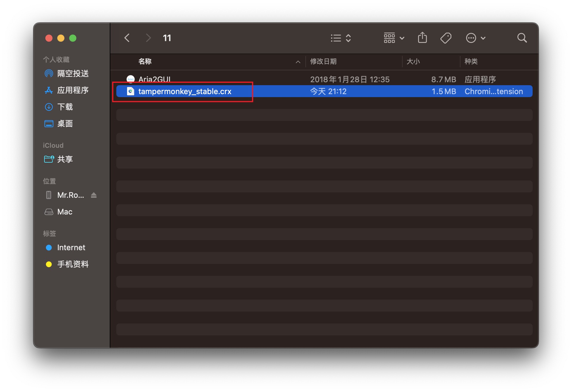The width and height of the screenshot is (572, 392).
Task: Click the 8.7 MB size cell
Action: pyautogui.click(x=444, y=79)
